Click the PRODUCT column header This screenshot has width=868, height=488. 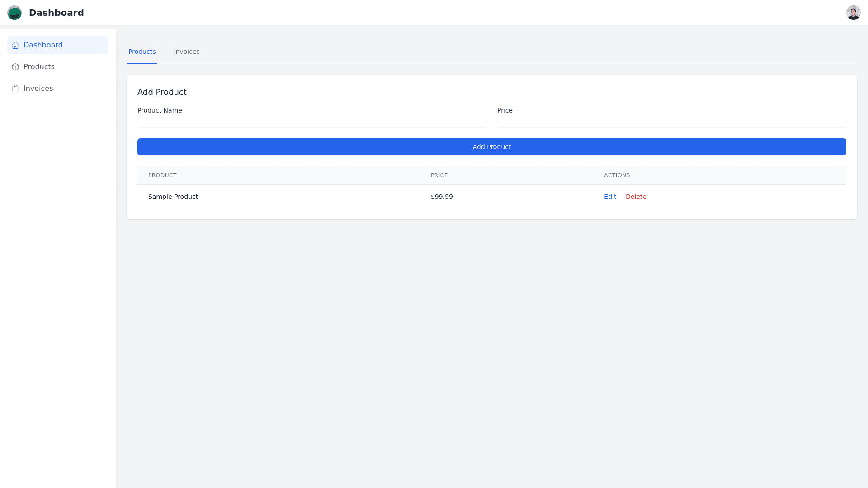click(x=162, y=175)
